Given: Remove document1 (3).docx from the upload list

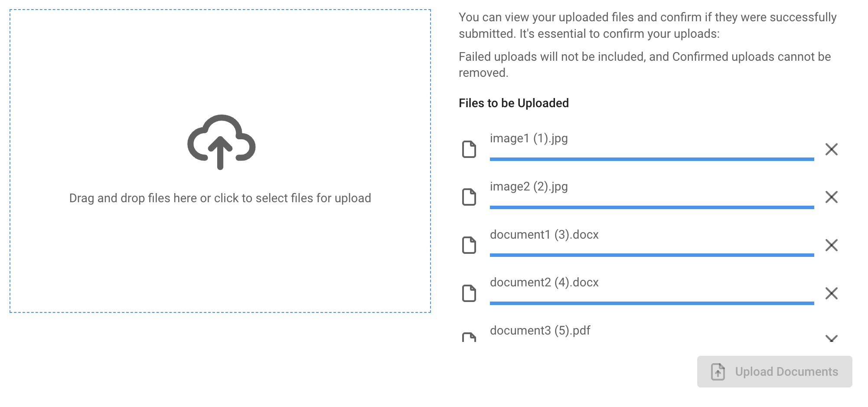Looking at the screenshot, I should click(832, 246).
